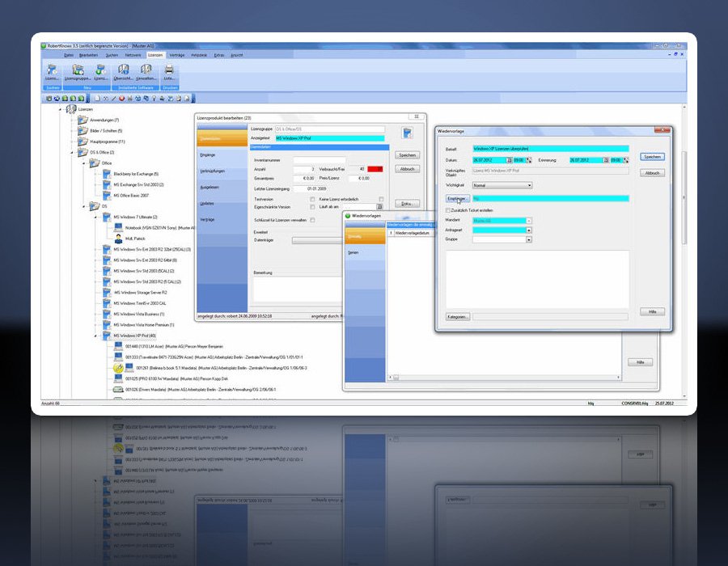Screen dimensions: 728x566
Task: Select MS Windows Vista Business (1) tree item
Action: point(139,314)
